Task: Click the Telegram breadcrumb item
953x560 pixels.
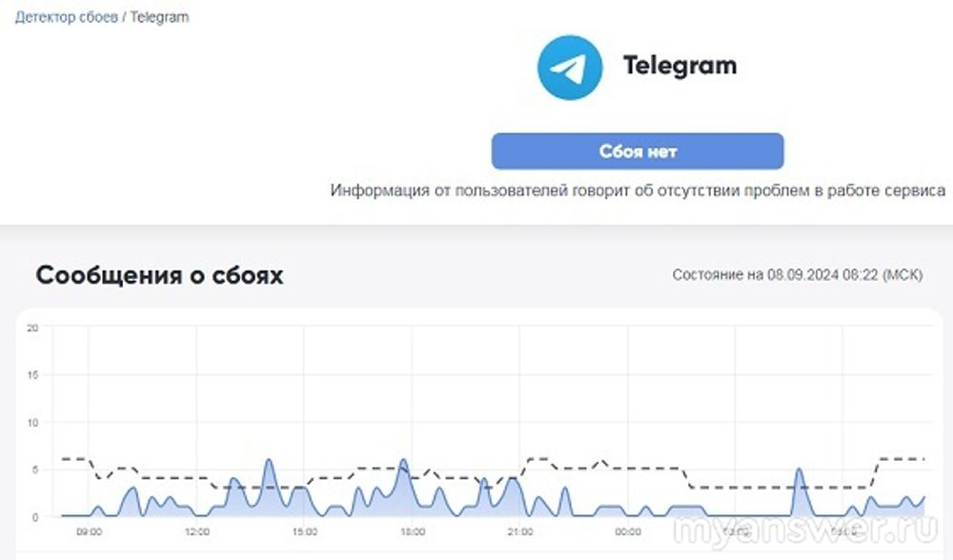Action: point(159,17)
